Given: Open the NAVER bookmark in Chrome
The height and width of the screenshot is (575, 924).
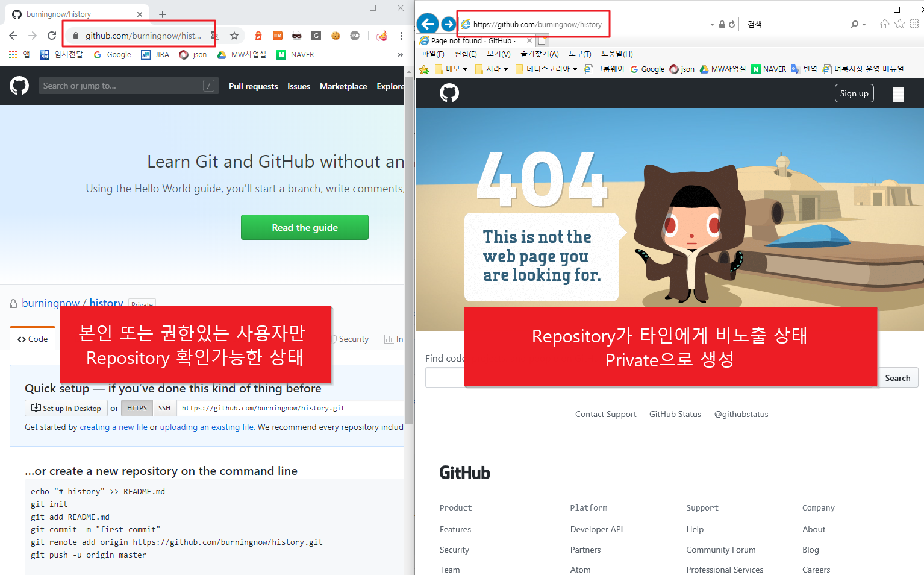Looking at the screenshot, I should point(295,54).
